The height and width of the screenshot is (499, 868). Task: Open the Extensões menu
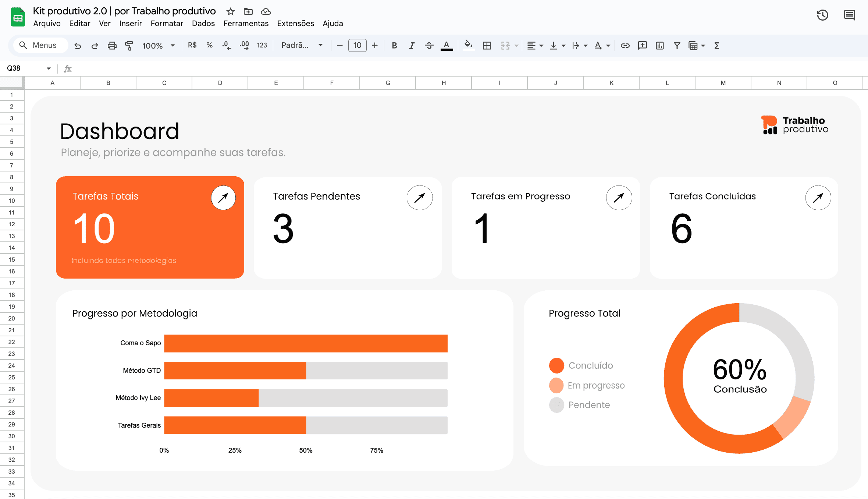pyautogui.click(x=295, y=24)
